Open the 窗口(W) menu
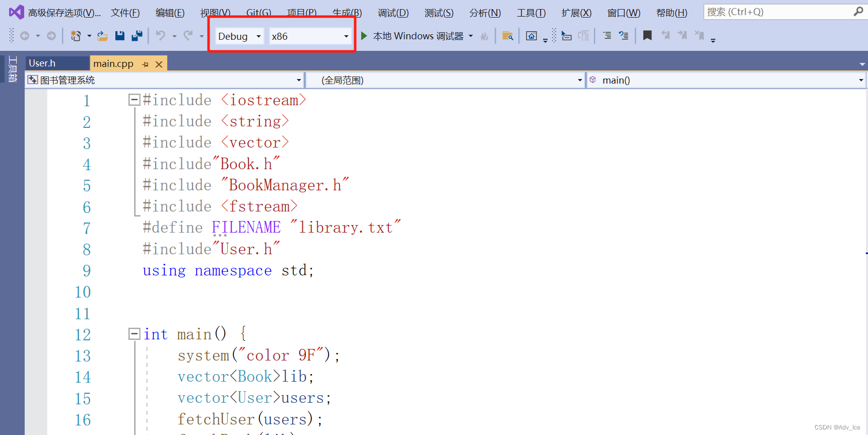This screenshot has width=868, height=435. [x=624, y=13]
